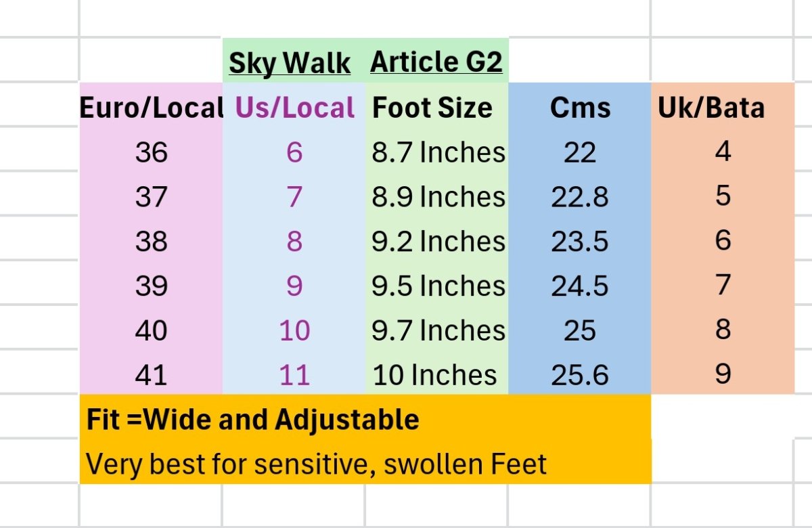Select the Cms column header cell

coord(580,108)
